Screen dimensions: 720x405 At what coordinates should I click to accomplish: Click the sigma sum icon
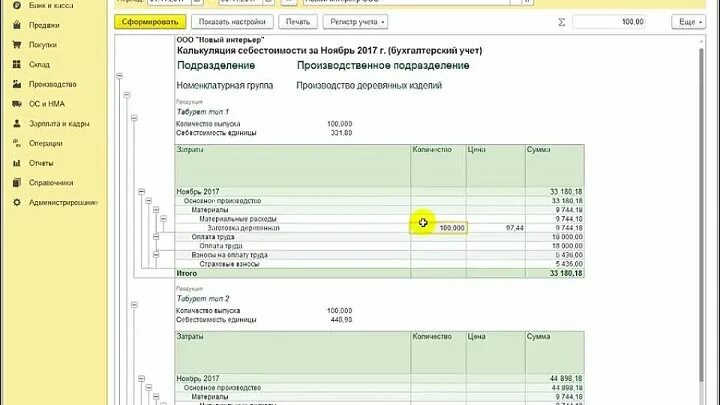tap(561, 22)
